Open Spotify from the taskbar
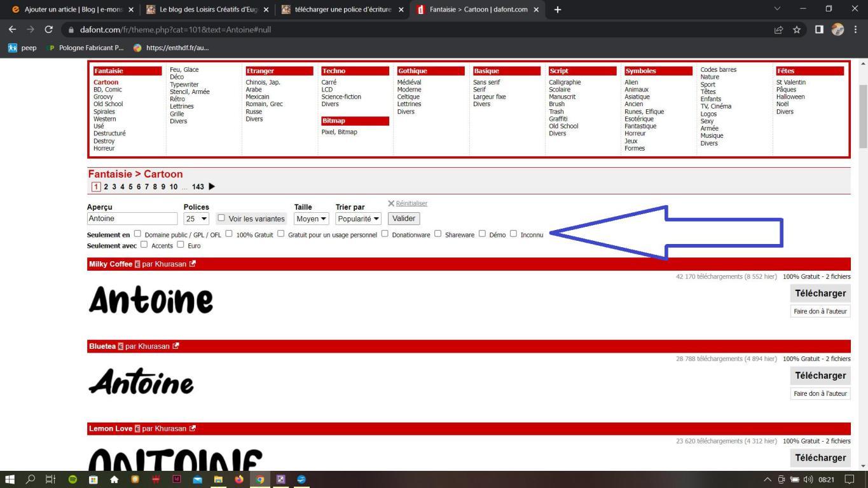The image size is (868, 488). point(72,480)
